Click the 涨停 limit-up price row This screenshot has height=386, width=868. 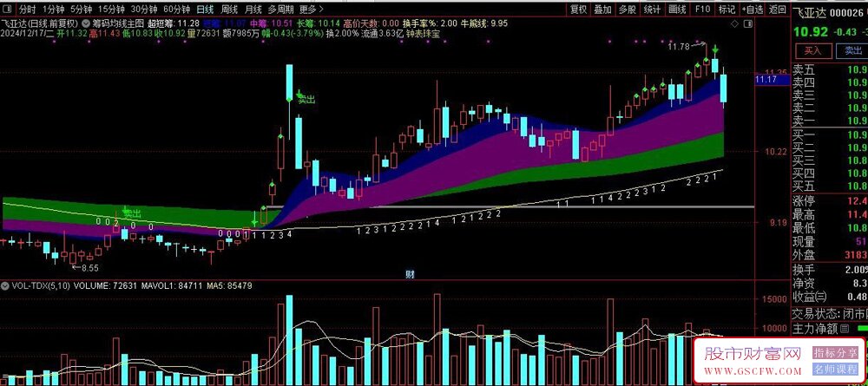[830, 200]
